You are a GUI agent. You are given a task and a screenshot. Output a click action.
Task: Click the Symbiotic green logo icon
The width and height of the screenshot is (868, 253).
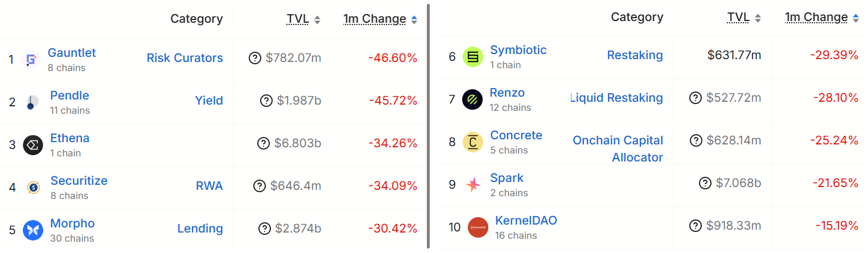[472, 56]
